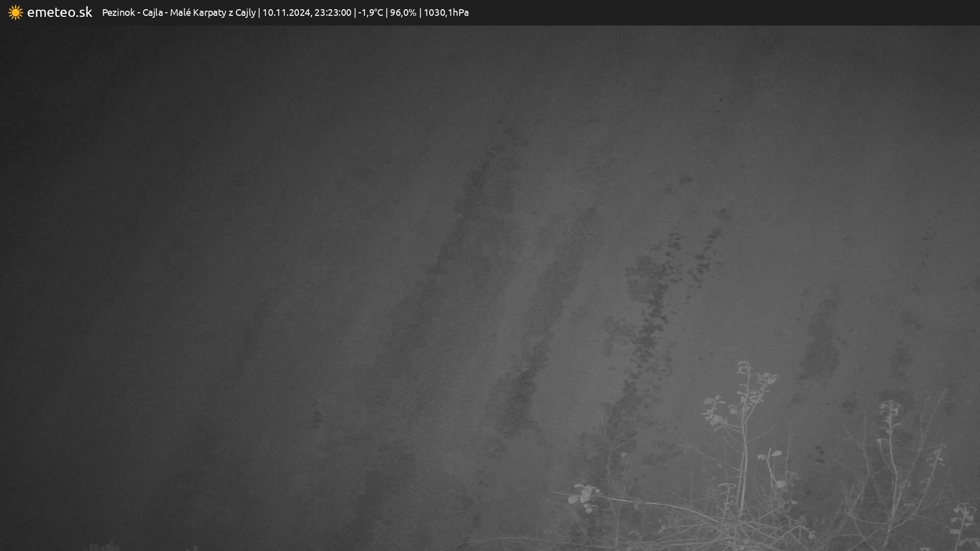Select the Malé Karpaty z Cajly title
The height and width of the screenshot is (551, 980).
[x=212, y=12]
